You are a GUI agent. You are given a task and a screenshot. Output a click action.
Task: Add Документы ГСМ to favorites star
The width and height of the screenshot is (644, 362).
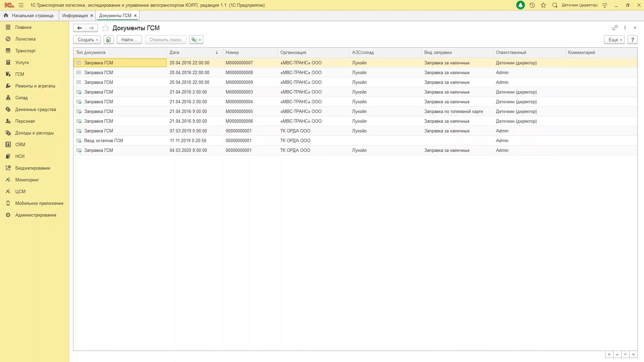(x=105, y=28)
